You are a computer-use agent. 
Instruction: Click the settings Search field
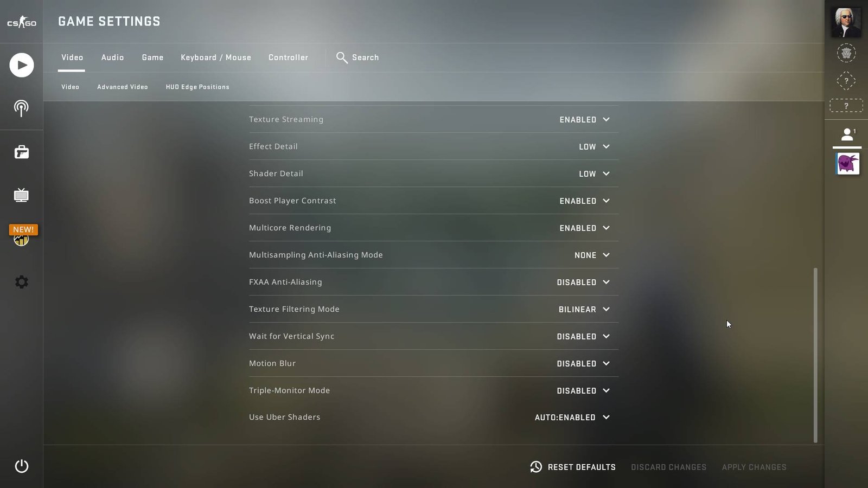[358, 57]
